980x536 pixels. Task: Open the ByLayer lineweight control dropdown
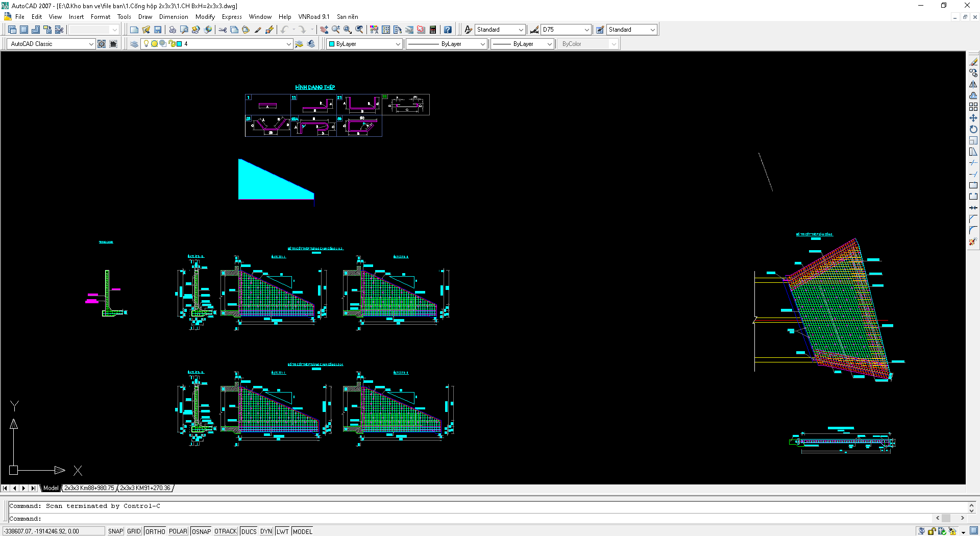(x=523, y=44)
